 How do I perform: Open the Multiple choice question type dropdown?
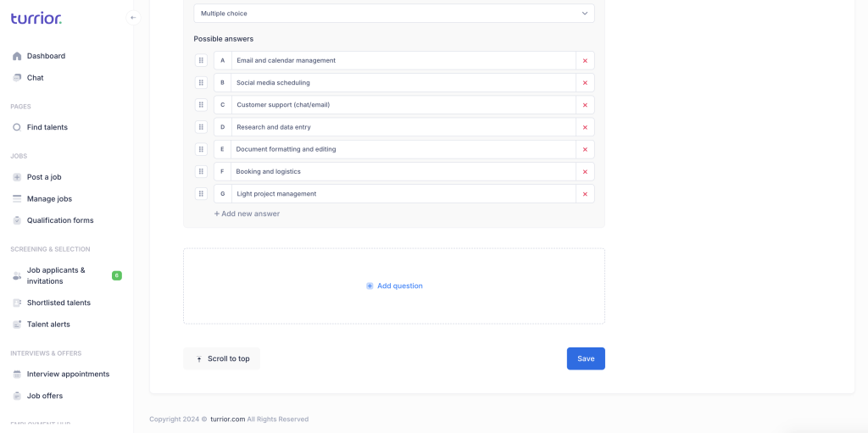(x=394, y=14)
